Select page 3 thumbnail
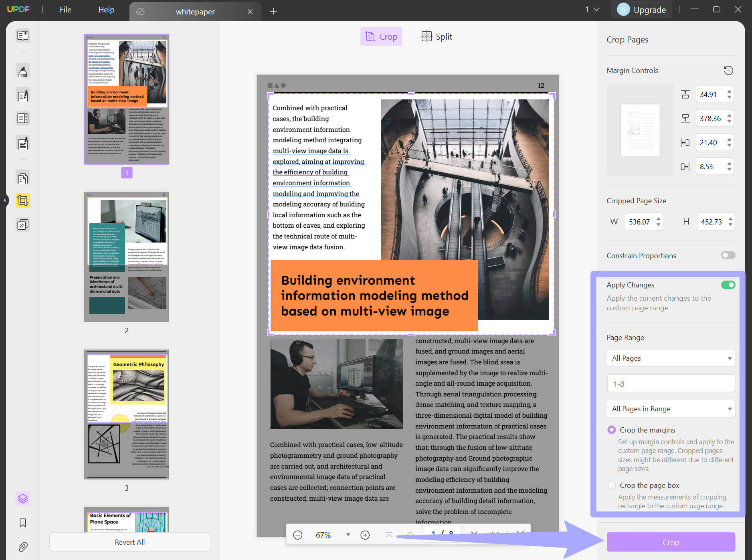This screenshot has width=752, height=560. point(126,414)
